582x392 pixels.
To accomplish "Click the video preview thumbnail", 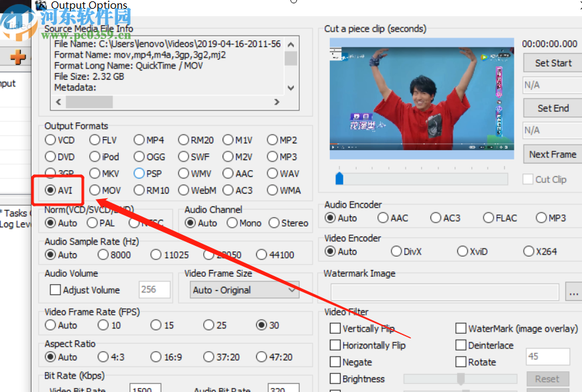I will (x=422, y=99).
